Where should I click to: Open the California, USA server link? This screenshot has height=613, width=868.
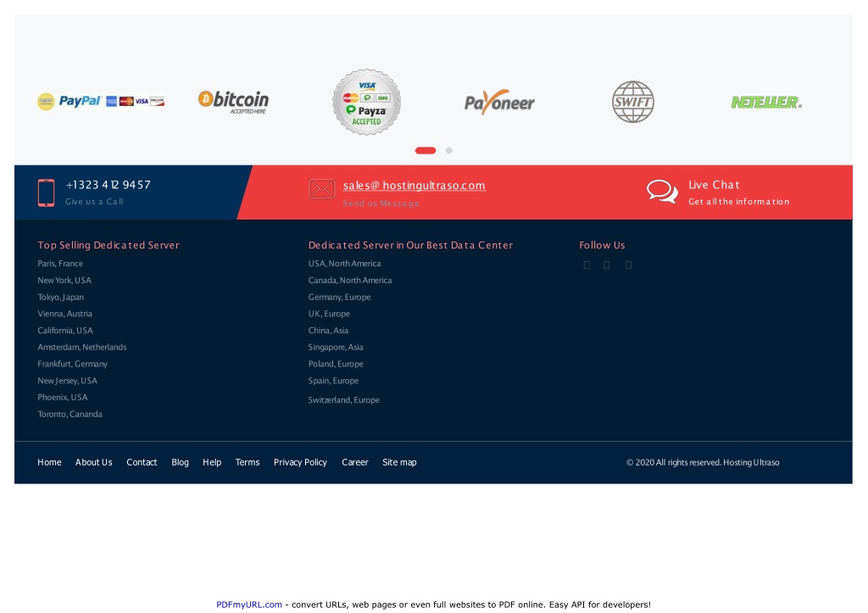point(65,331)
